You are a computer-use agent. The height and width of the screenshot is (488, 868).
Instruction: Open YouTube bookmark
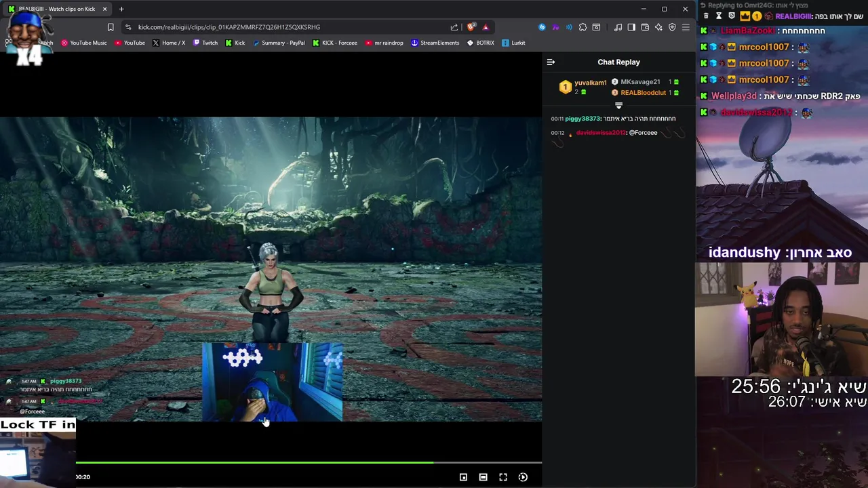point(130,43)
